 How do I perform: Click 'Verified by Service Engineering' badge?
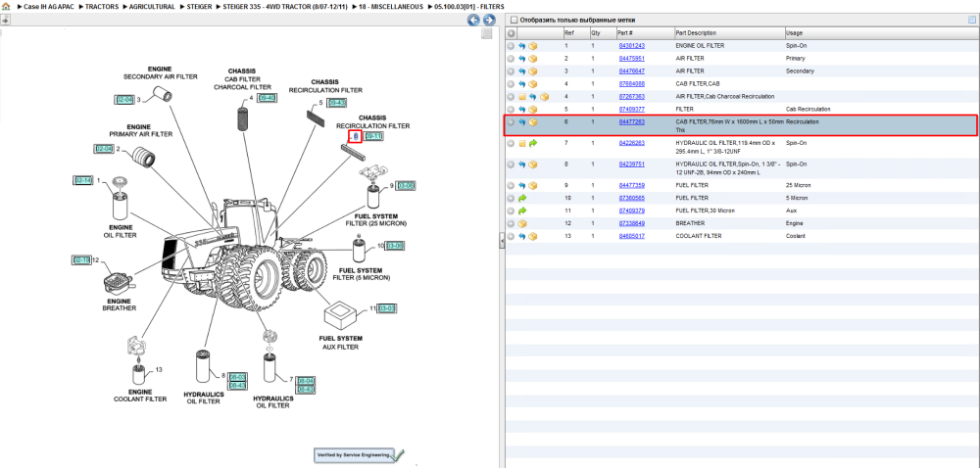(359, 455)
